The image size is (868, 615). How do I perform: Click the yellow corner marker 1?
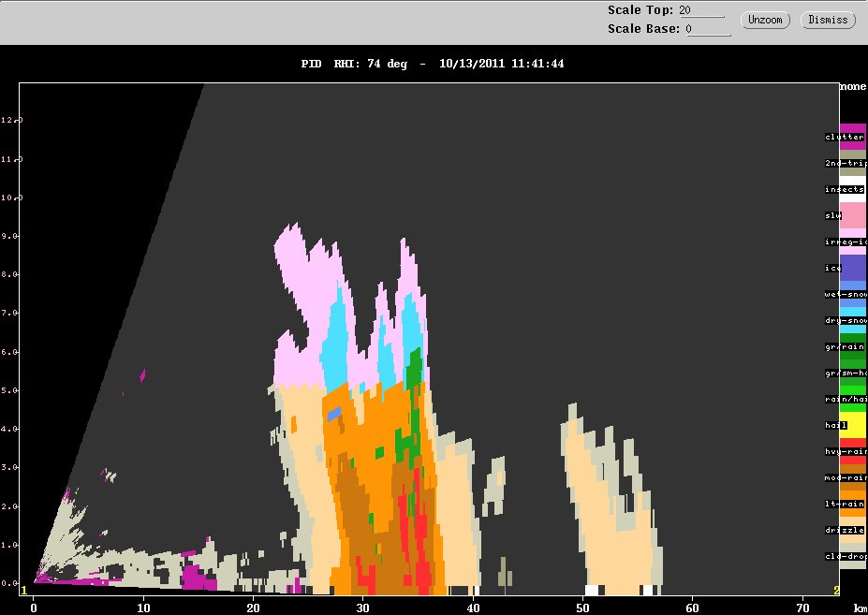[x=23, y=591]
